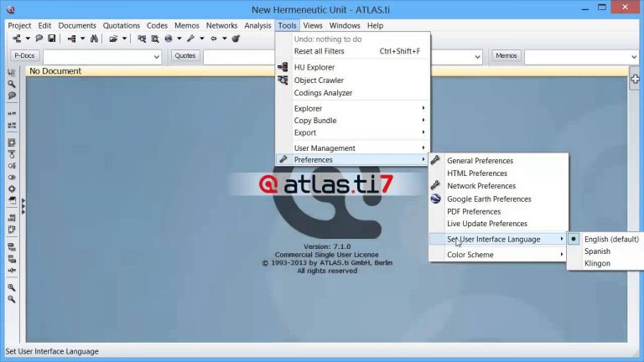Open the User Management submenu

click(352, 147)
